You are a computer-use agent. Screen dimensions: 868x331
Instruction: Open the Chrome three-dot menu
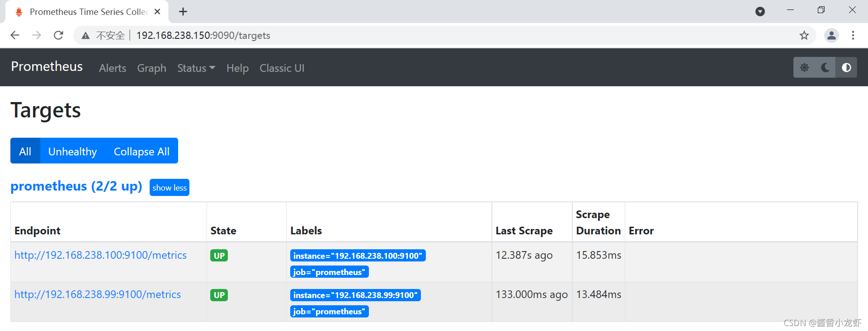(x=853, y=35)
